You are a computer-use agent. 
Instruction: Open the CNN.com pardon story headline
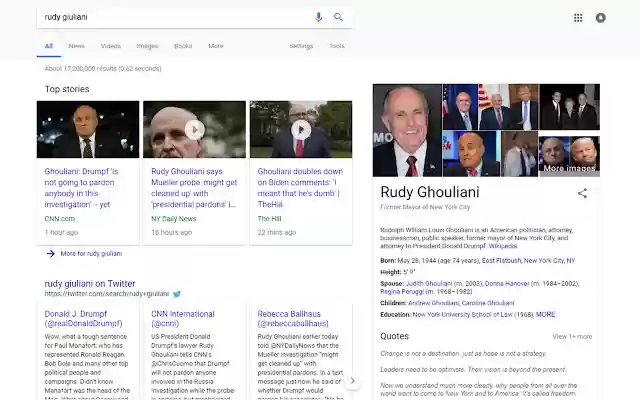[82, 188]
